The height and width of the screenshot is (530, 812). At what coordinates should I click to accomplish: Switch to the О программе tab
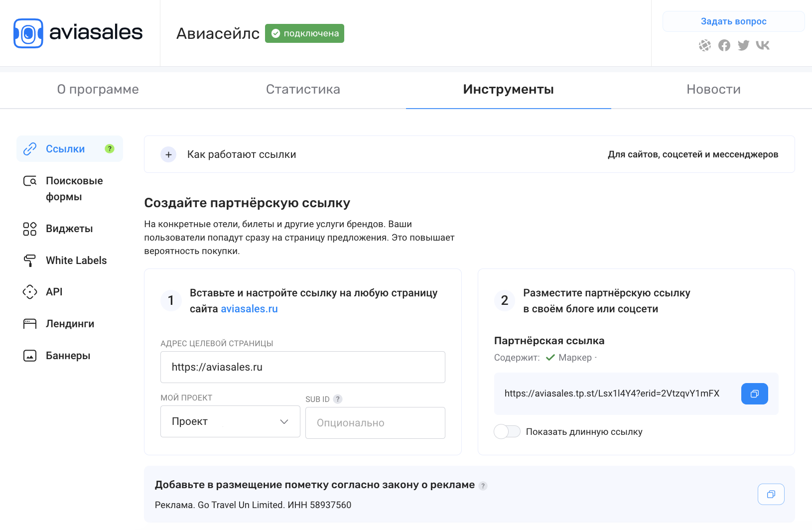coord(98,90)
